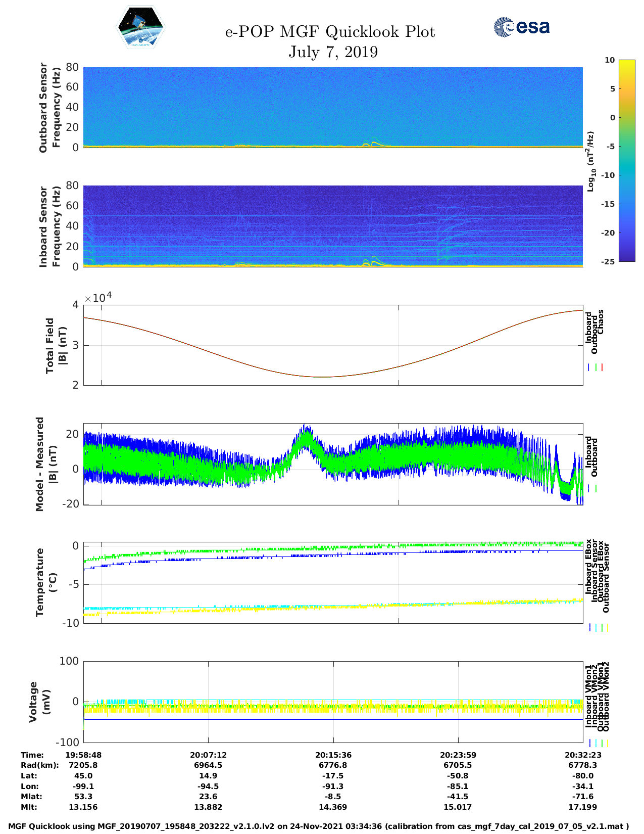
Task: Click the 20:15:36 time label
Action: pos(333,755)
